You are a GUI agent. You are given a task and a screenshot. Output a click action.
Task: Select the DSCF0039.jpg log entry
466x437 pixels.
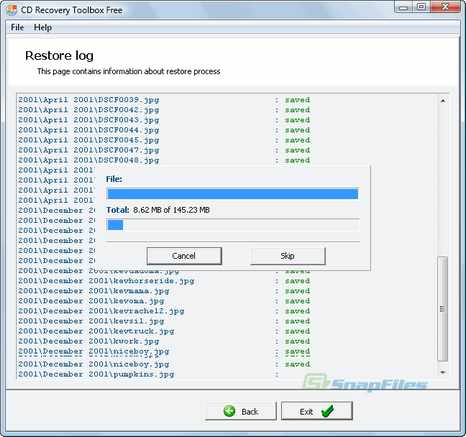[164, 100]
